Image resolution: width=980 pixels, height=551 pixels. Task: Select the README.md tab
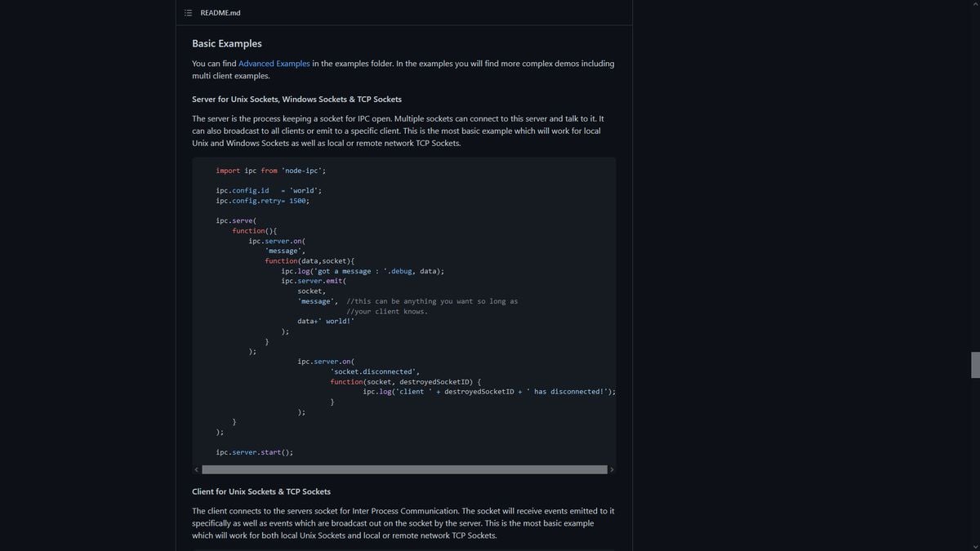tap(219, 12)
